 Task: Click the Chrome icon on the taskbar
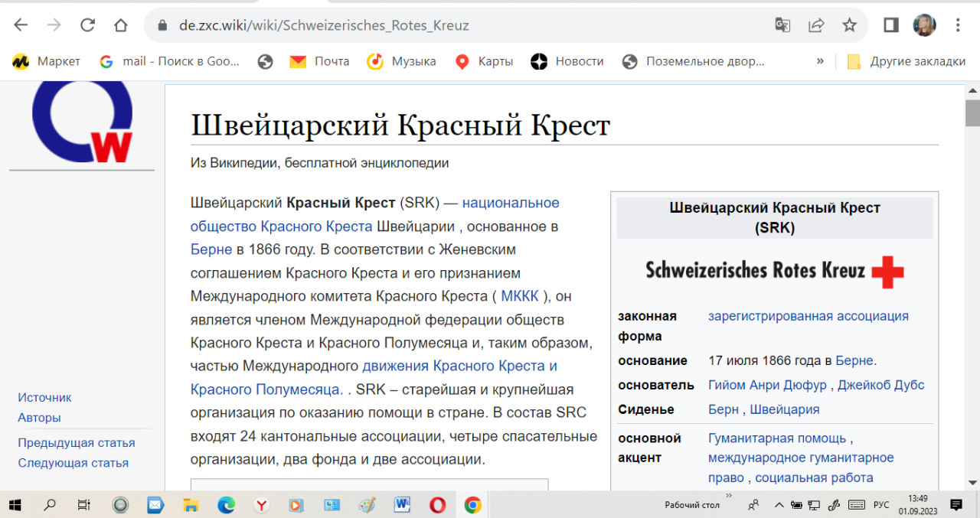click(x=472, y=505)
